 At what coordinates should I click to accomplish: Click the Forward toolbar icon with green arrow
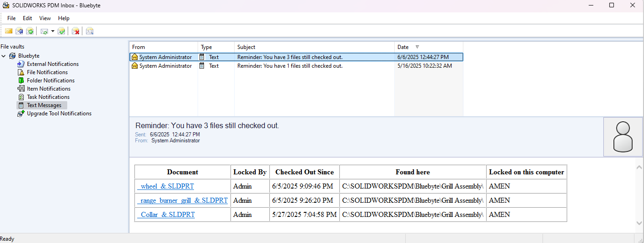tap(30, 31)
